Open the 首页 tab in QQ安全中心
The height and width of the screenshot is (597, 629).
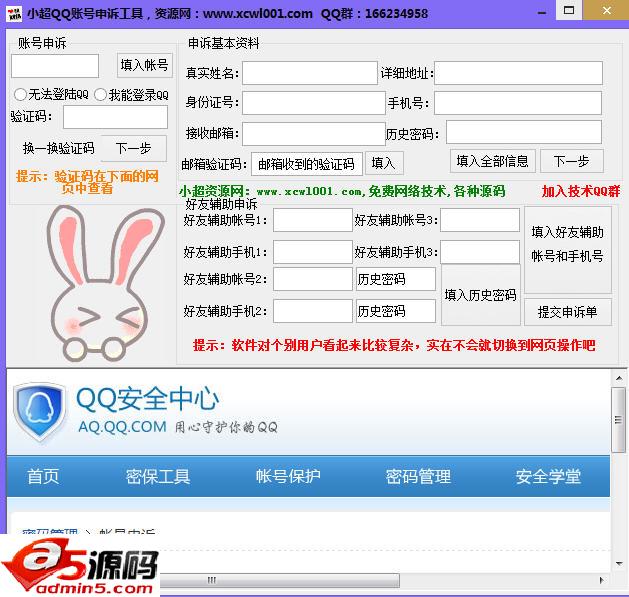(43, 477)
